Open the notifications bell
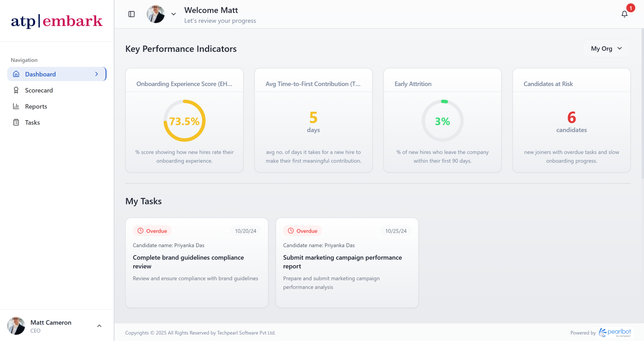This screenshot has height=341, width=644. (x=624, y=14)
